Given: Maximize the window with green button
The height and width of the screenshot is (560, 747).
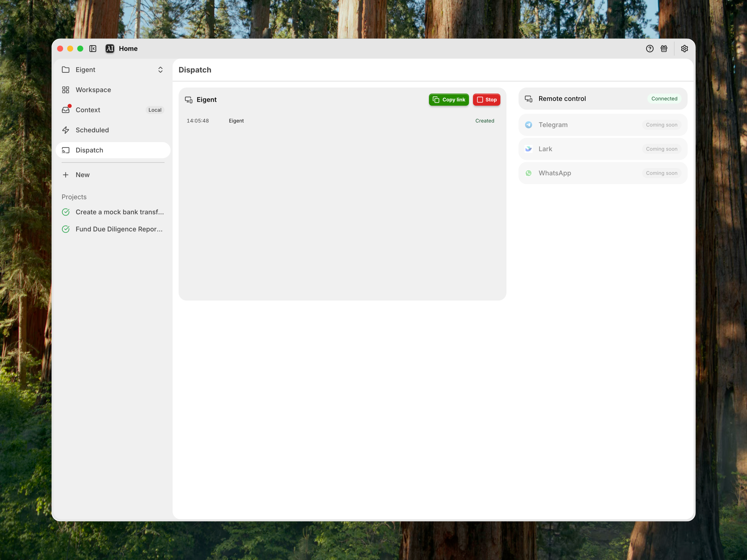Looking at the screenshot, I should pyautogui.click(x=80, y=49).
